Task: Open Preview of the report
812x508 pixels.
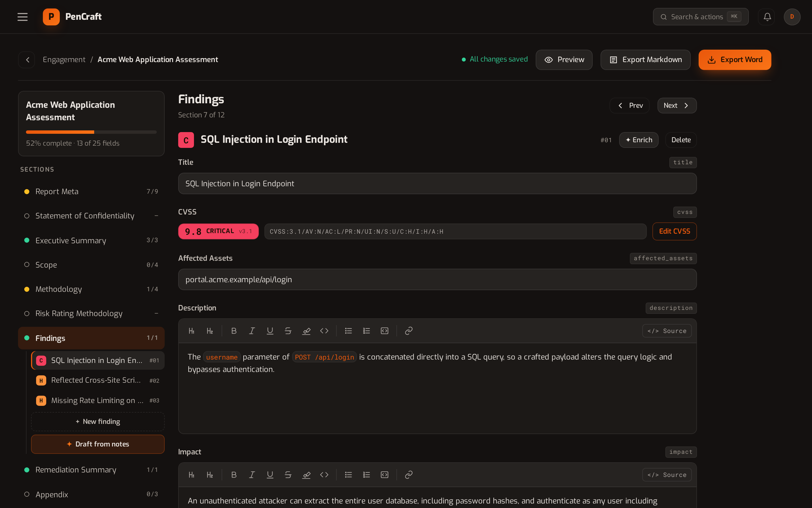Action: pyautogui.click(x=564, y=60)
